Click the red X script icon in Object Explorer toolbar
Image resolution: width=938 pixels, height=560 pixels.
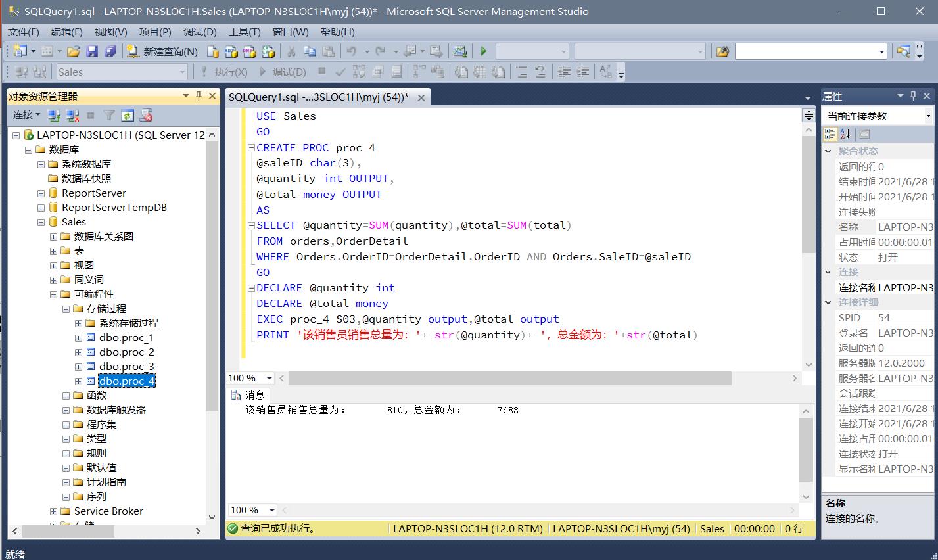tap(146, 116)
